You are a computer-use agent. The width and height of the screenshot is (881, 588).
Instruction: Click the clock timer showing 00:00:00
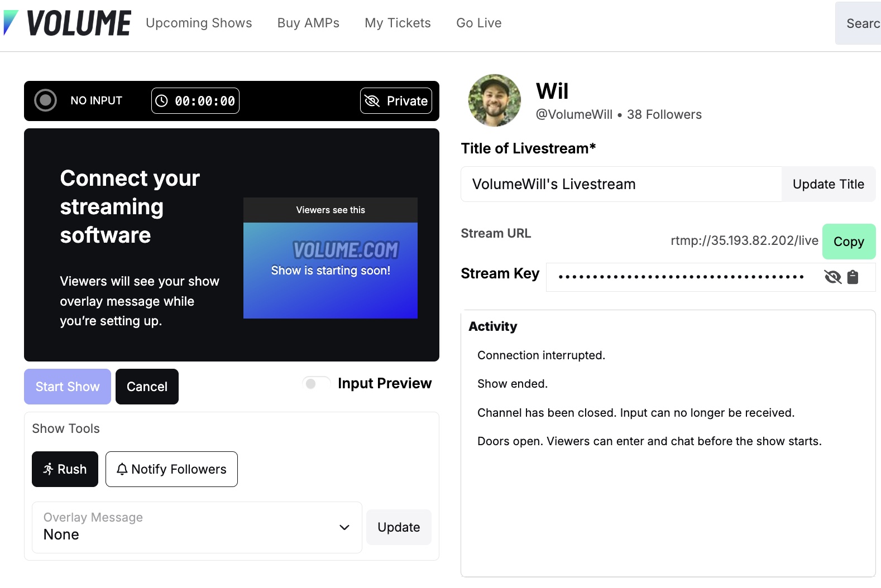tap(195, 101)
